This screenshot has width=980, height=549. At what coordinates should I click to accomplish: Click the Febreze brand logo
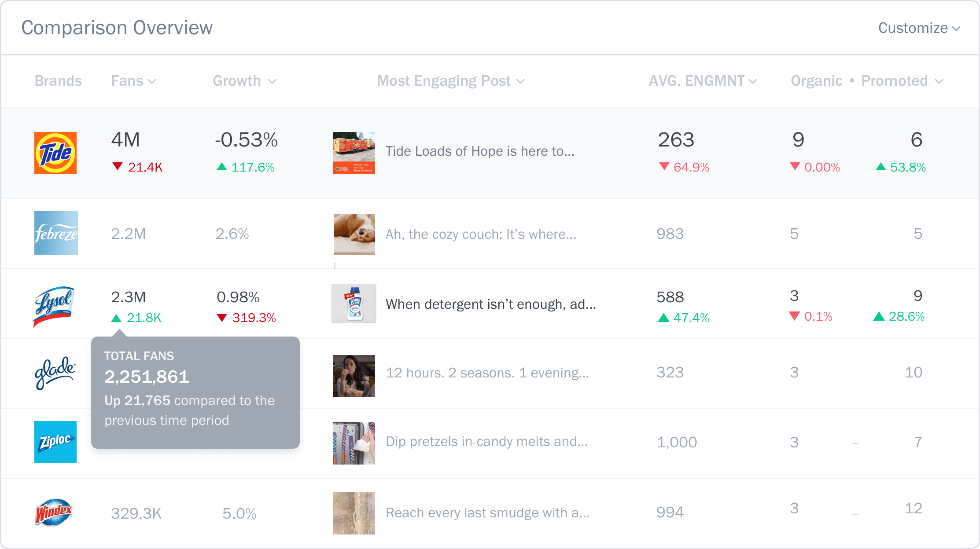pyautogui.click(x=56, y=233)
